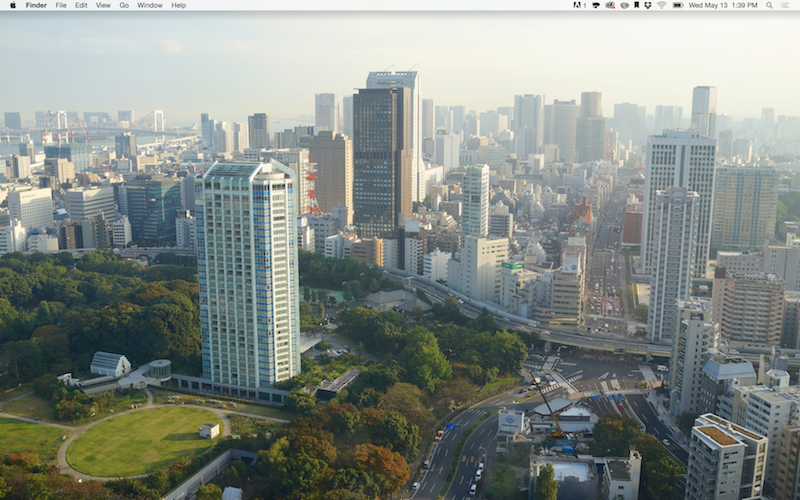Viewport: 800px width, 500px height.
Task: Open the Dropbox menu bar icon
Action: pos(648,5)
